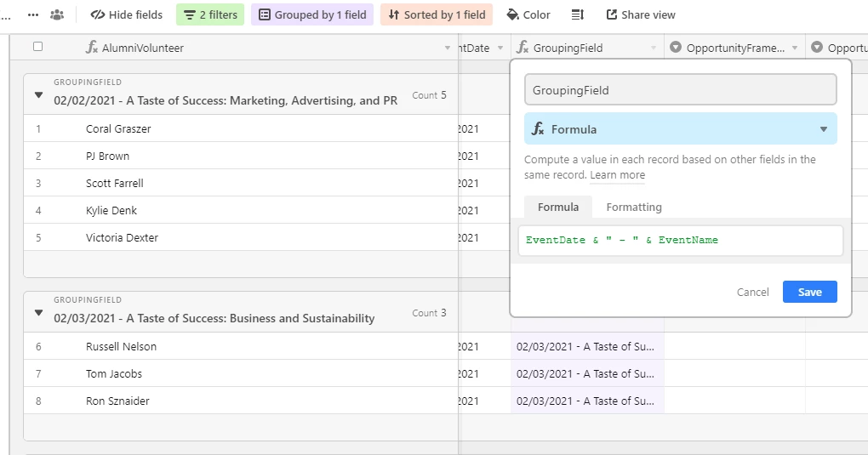Open Grouped by 1 field options
This screenshot has height=455, width=868.
312,15
